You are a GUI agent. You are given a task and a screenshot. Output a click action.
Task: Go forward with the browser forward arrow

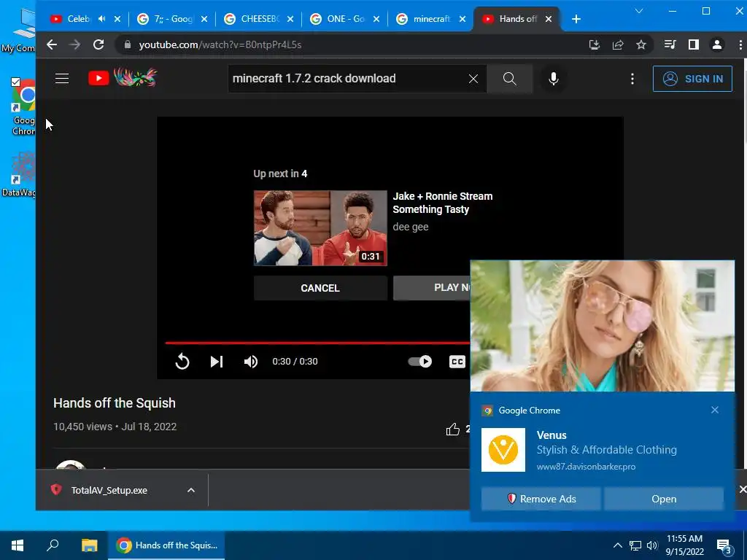point(75,44)
